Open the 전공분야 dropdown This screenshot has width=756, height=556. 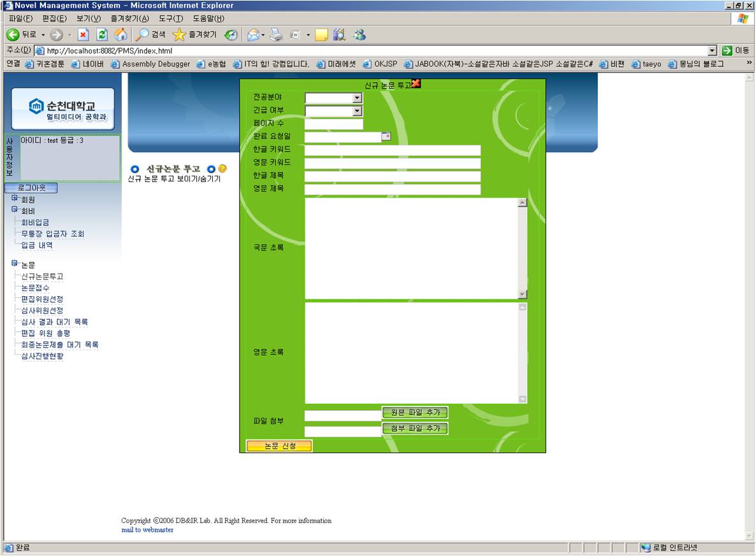pos(358,97)
